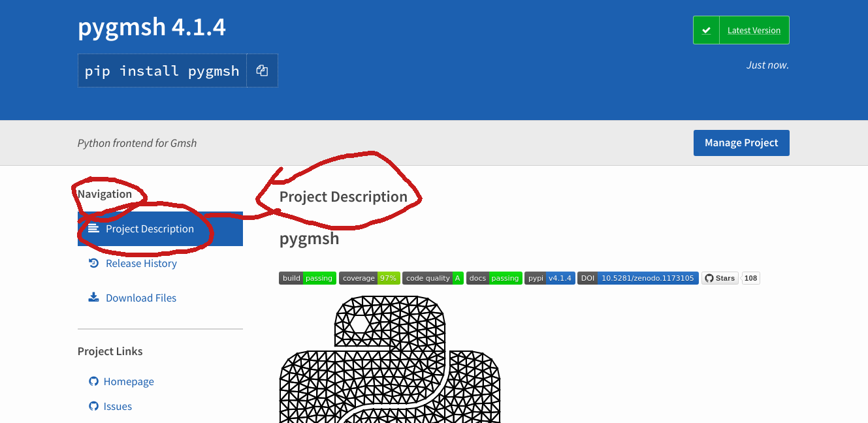
Task: Click the GitHub icon next to Homepage
Action: 93,381
